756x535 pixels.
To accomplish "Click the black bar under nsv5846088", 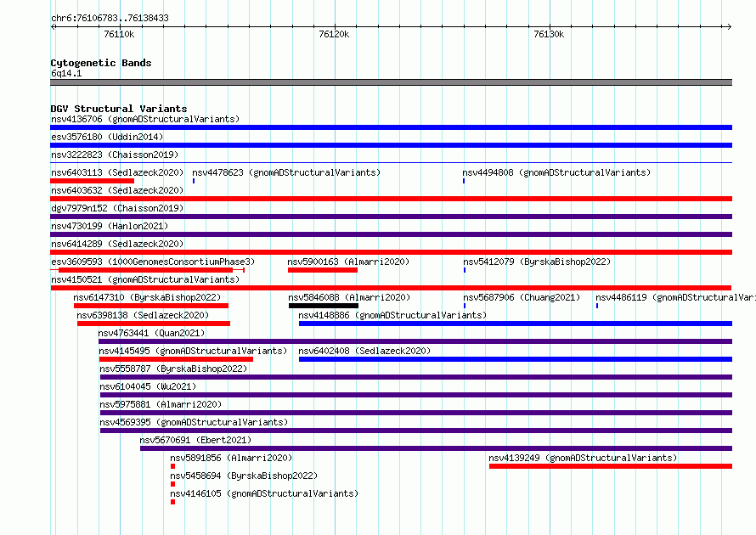I will tap(324, 306).
